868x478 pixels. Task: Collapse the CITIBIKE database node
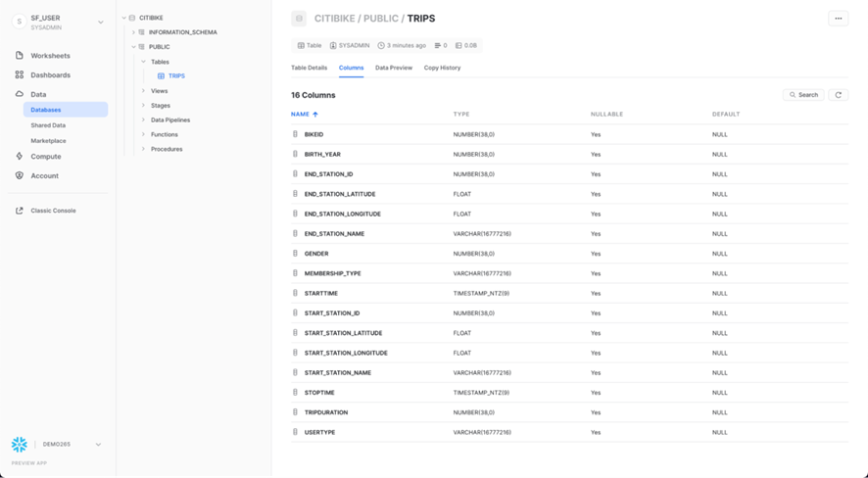tap(124, 18)
